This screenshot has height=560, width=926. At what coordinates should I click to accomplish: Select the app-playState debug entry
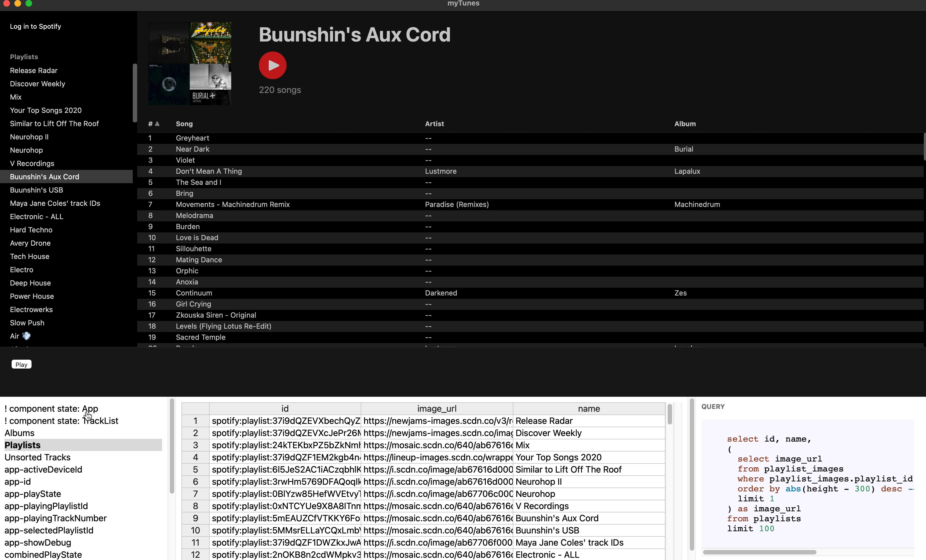point(33,494)
